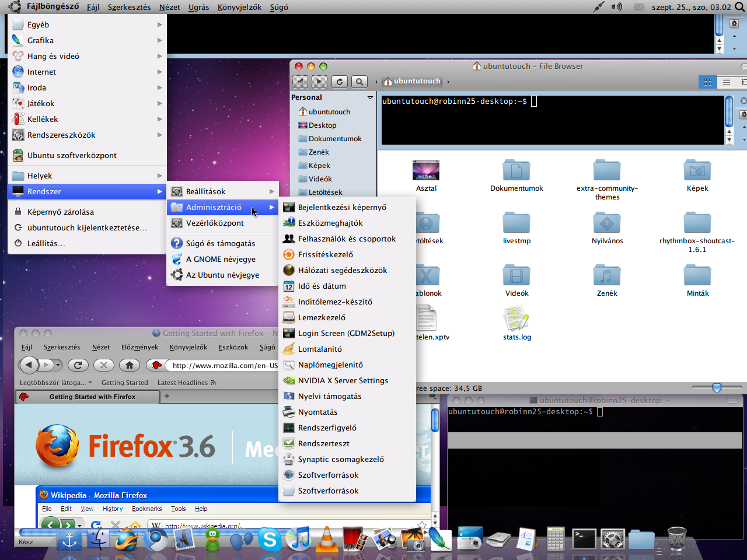Click the Firefox URL field showing mozilla.com
Image resolution: width=747 pixels, height=560 pixels.
(x=225, y=365)
